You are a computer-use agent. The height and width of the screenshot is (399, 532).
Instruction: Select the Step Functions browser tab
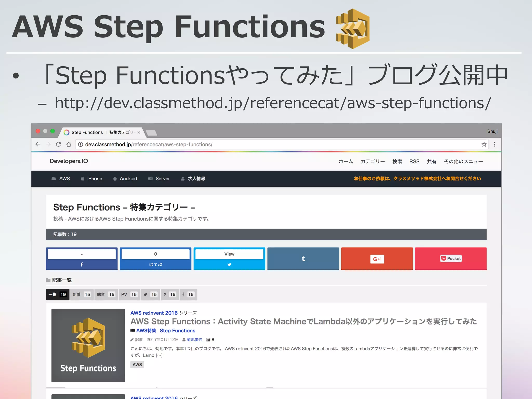point(101,132)
